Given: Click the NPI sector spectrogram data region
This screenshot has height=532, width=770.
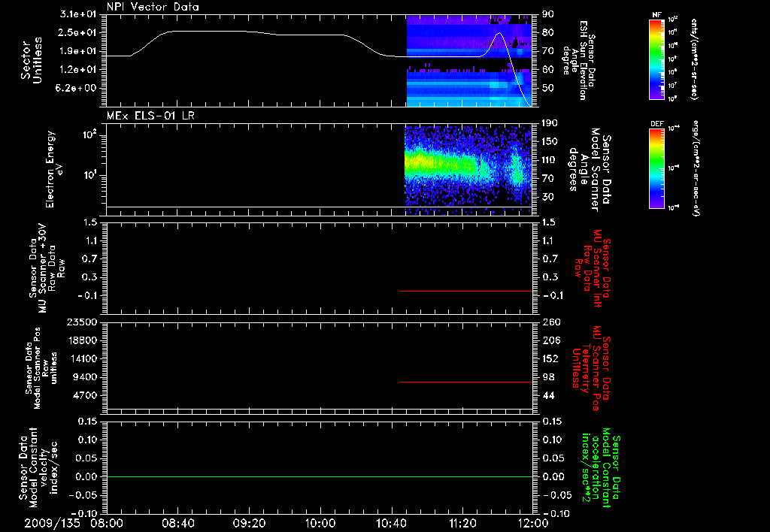Looking at the screenshot, I should click(469, 60).
